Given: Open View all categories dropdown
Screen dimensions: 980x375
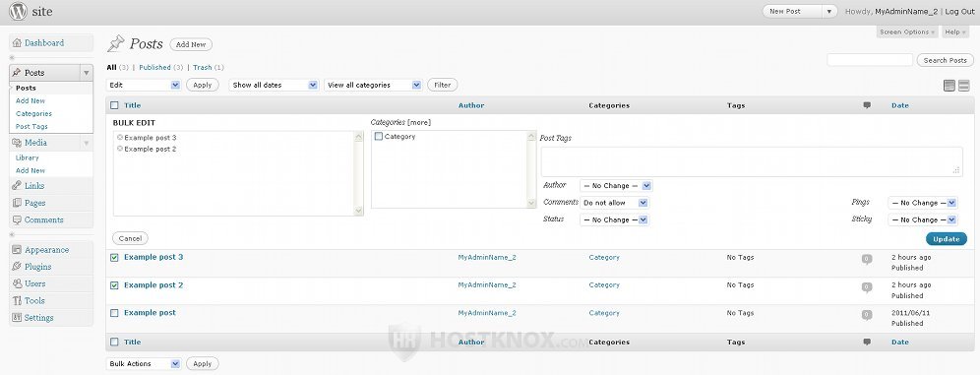Looking at the screenshot, I should [373, 85].
